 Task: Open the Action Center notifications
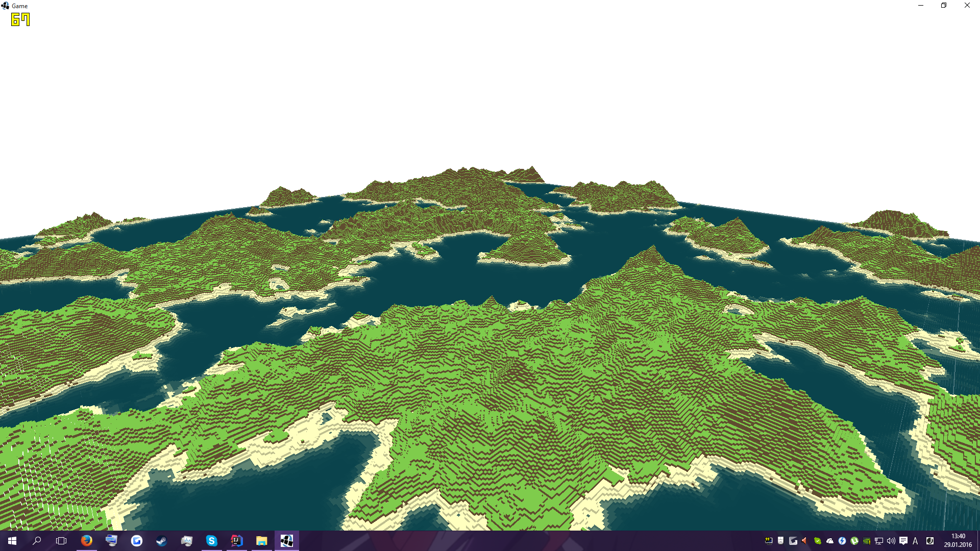903,541
